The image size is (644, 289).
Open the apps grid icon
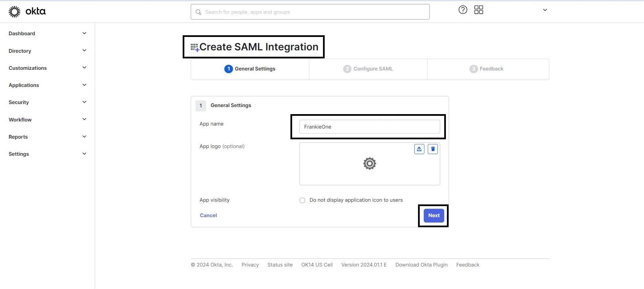(478, 10)
